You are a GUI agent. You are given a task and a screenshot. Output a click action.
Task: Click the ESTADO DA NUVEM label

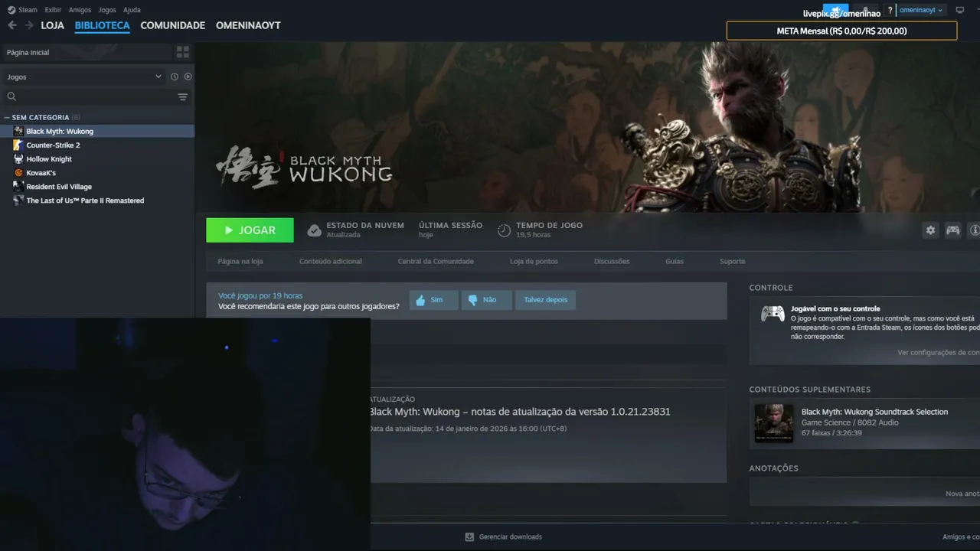365,225
